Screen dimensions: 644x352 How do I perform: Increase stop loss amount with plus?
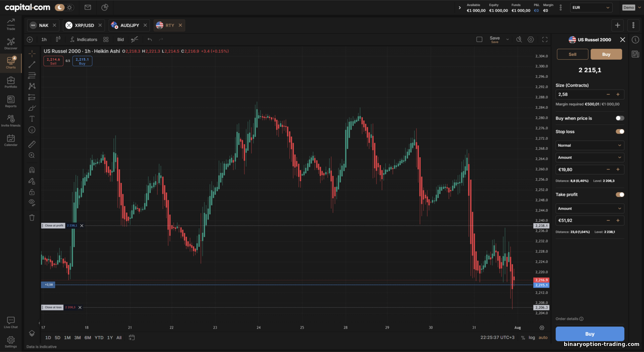click(x=618, y=170)
